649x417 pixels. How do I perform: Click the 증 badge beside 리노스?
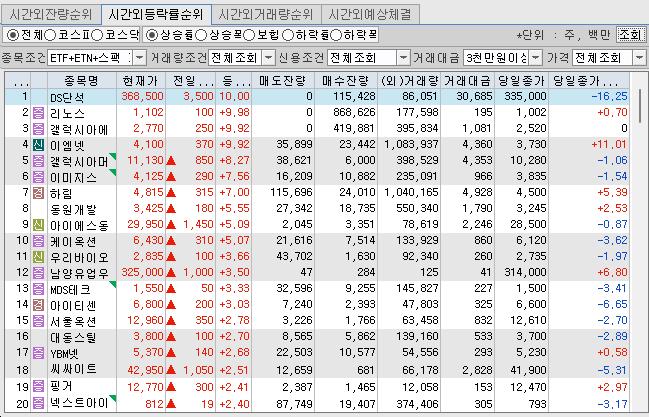38,113
